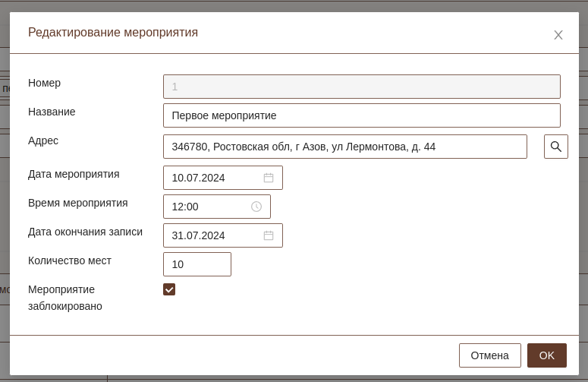Click the Мероприятие заблокировано label text
Viewport: 588px width, 382px height.
(x=64, y=298)
